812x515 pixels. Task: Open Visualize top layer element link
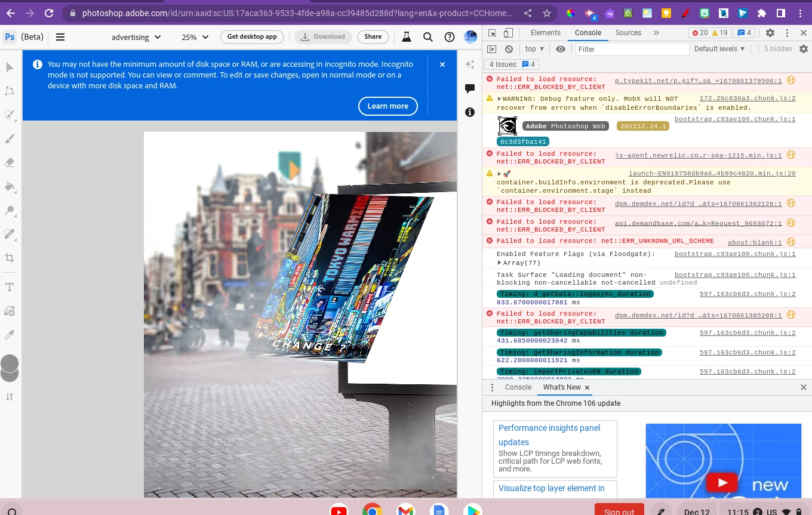click(x=552, y=488)
